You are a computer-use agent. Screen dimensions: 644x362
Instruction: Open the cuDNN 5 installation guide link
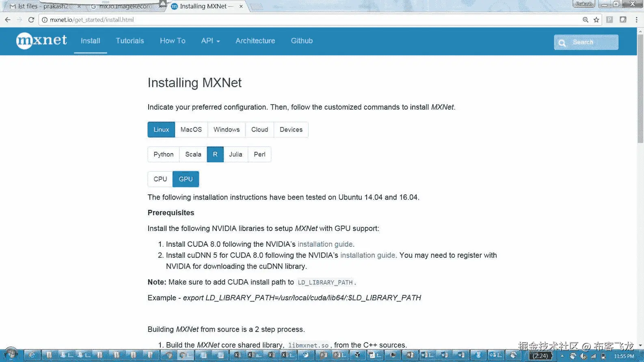tap(367, 255)
